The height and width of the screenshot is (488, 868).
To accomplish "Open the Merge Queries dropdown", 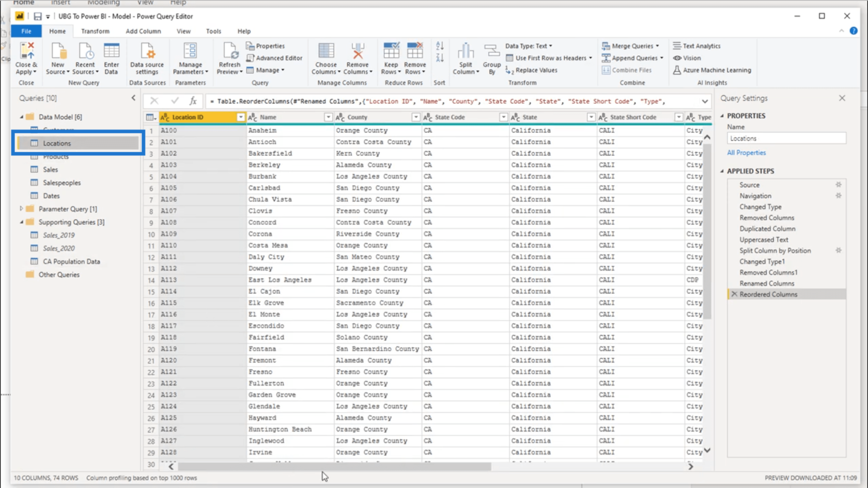I will (631, 46).
